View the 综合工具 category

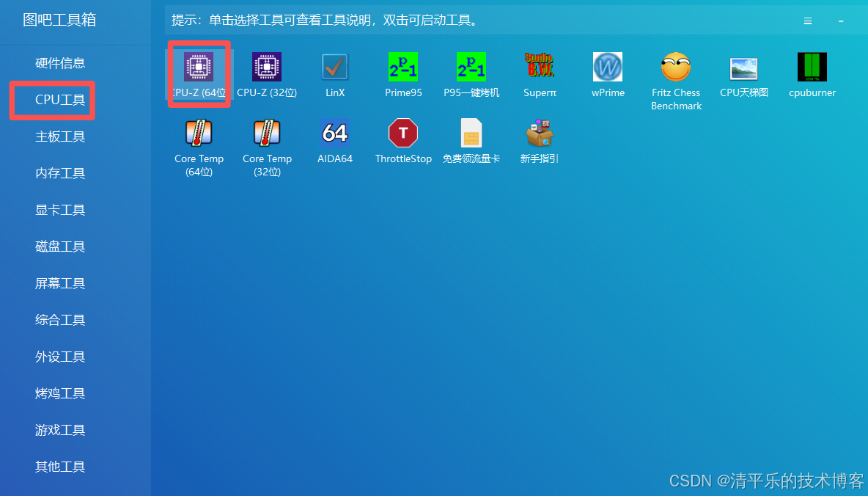(60, 320)
